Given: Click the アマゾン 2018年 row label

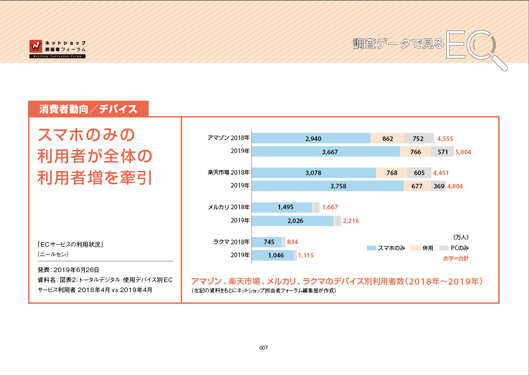Looking at the screenshot, I should [228, 138].
